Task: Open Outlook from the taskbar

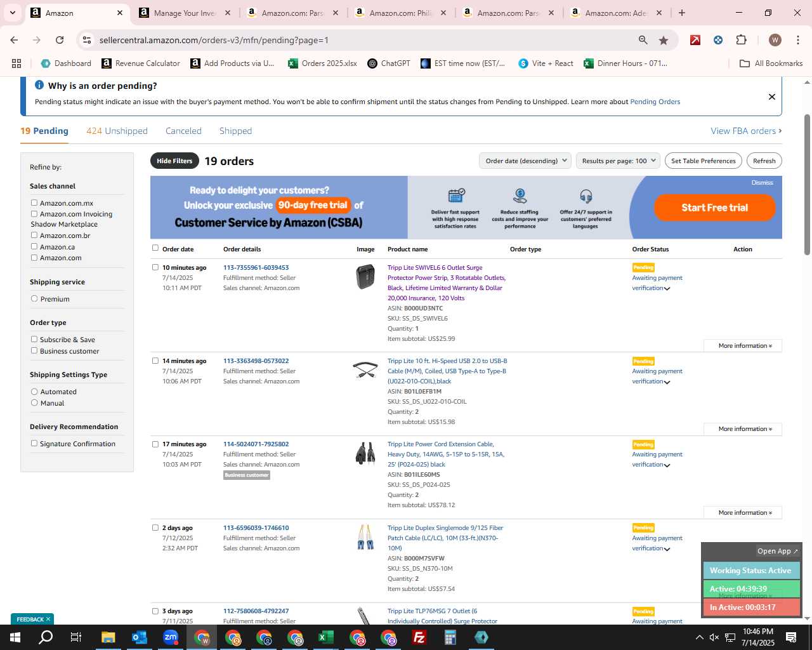Action: click(x=139, y=637)
